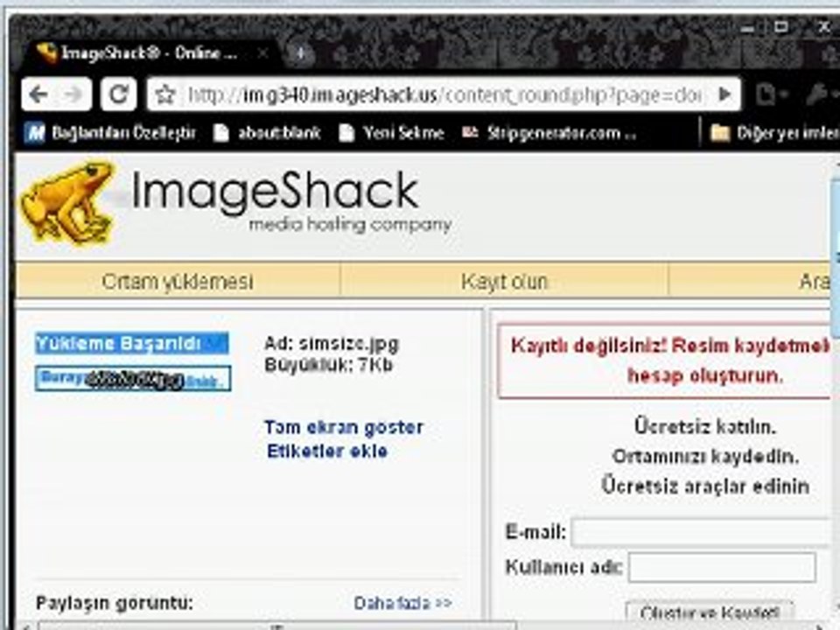Focus the Kullanıcı adı input field

pyautogui.click(x=722, y=567)
